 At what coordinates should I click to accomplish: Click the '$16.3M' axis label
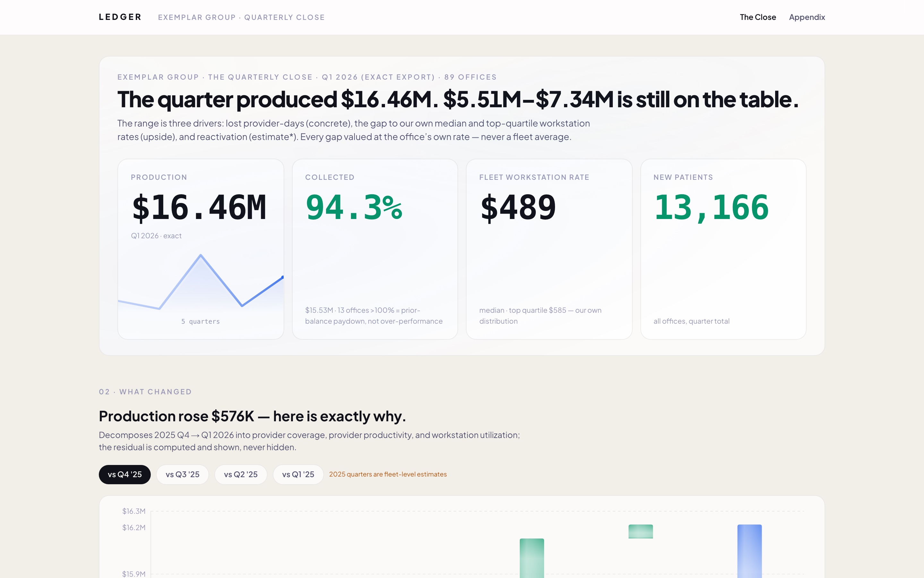click(x=134, y=511)
